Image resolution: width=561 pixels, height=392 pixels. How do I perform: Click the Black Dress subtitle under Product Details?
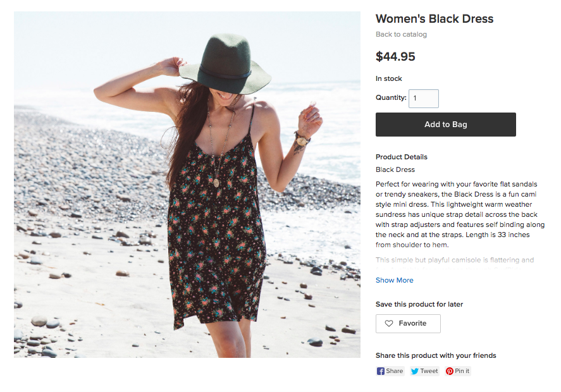pyautogui.click(x=395, y=169)
